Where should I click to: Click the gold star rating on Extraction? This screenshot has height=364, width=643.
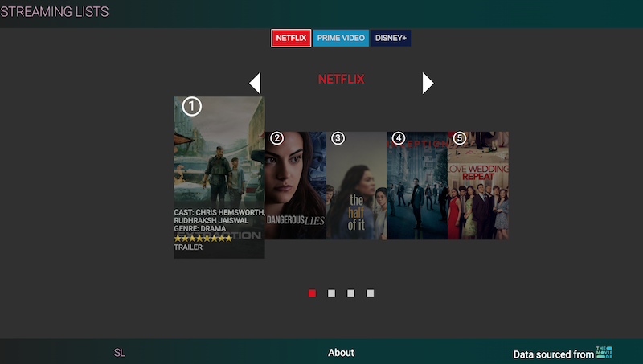point(203,238)
